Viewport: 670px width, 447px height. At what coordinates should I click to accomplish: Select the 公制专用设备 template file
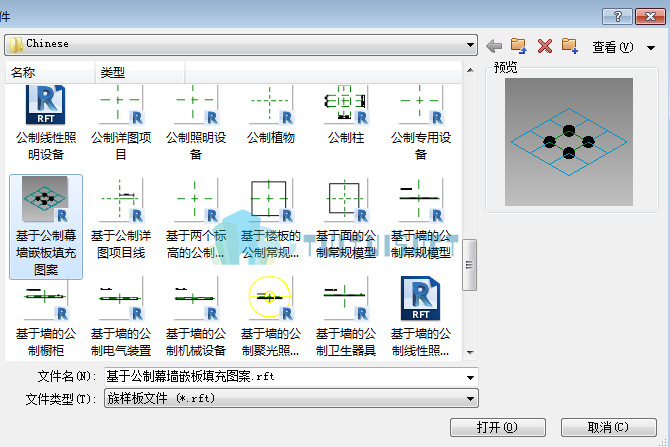click(421, 123)
